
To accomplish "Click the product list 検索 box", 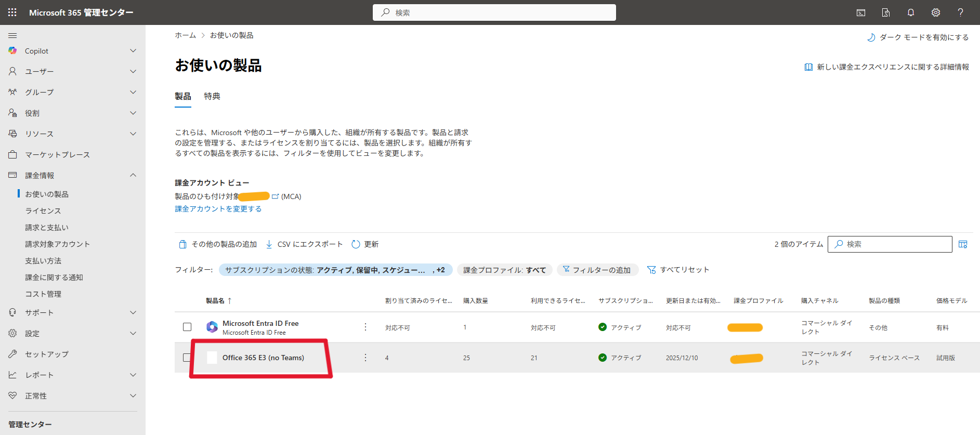I will (890, 244).
